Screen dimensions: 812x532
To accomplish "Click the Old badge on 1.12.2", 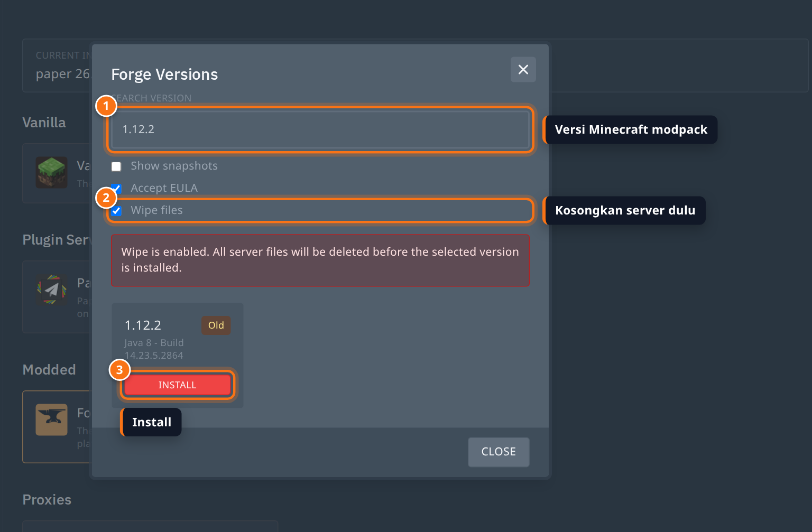I will coord(216,325).
